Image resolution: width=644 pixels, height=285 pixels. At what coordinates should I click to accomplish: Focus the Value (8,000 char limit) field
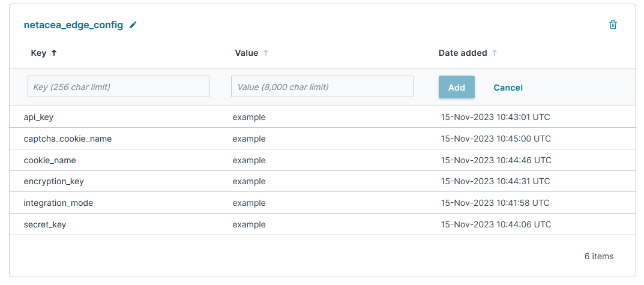click(322, 86)
